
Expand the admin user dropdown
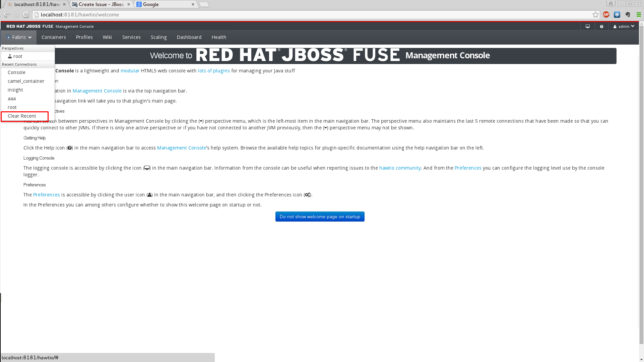click(624, 26)
